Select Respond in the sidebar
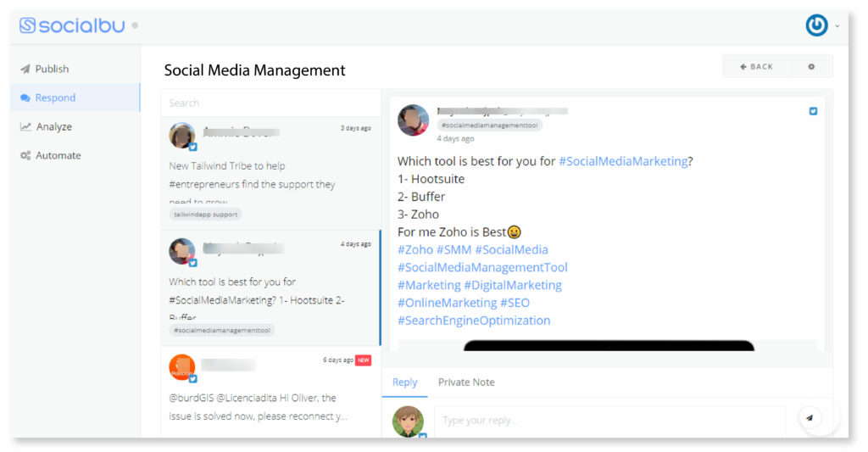Image resolution: width=868 pixels, height=452 pixels. [x=55, y=98]
